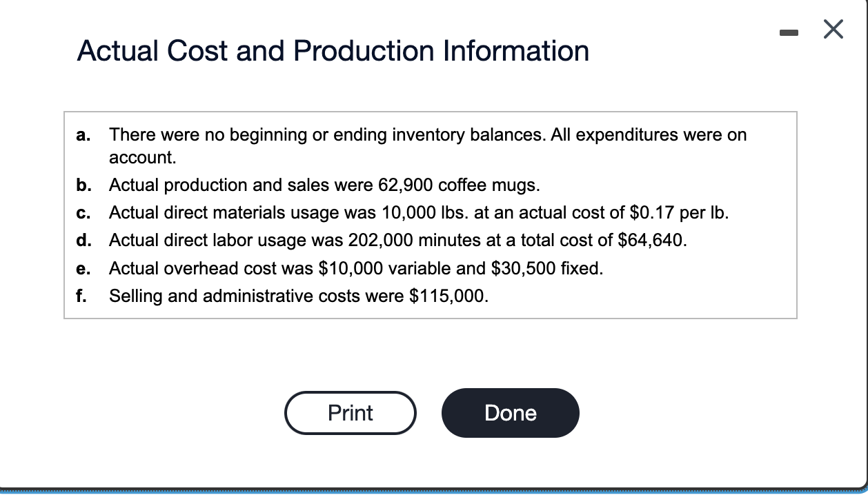This screenshot has width=868, height=495.
Task: Close the Actual Cost dialog
Action: 833,29
